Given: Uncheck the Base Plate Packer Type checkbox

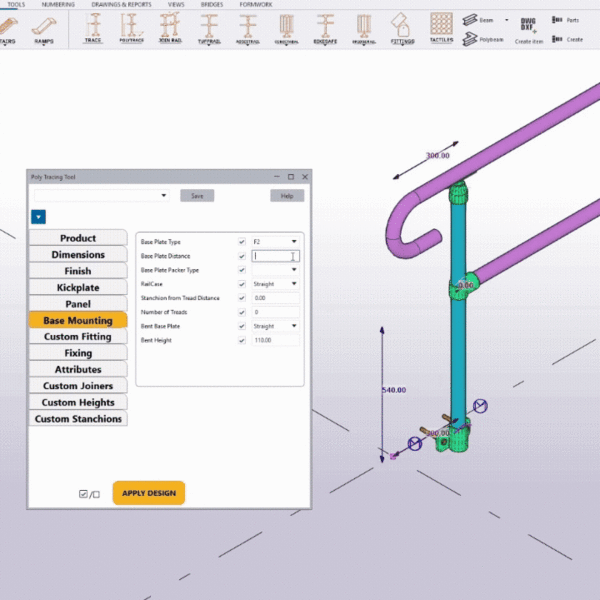Looking at the screenshot, I should point(241,270).
